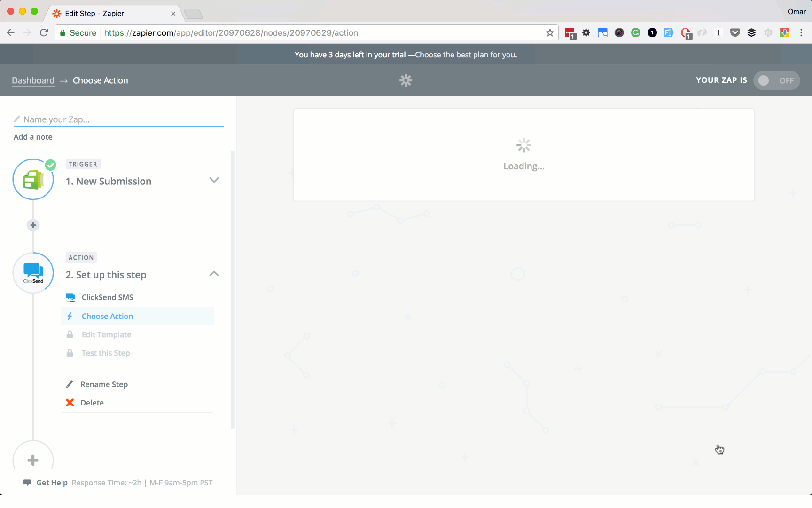The width and height of the screenshot is (812, 508).
Task: Open the Grammarly browser extension
Action: click(x=636, y=32)
